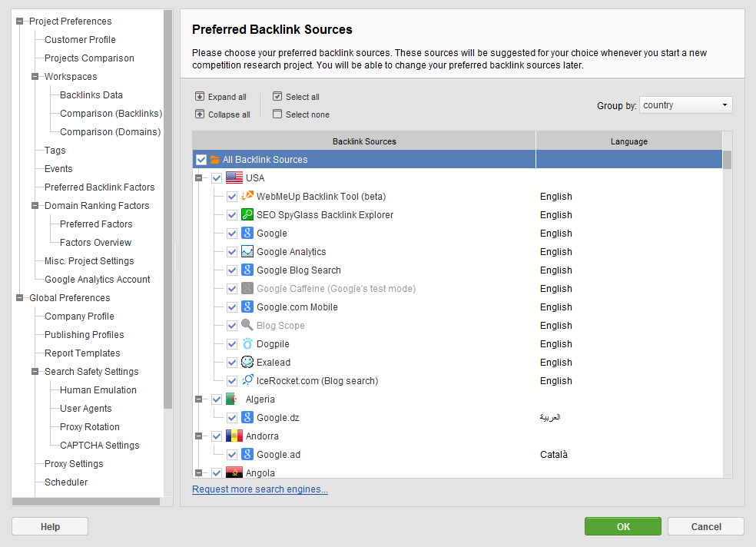Click the sidebar vertical scrollbar
756x547 pixels.
(x=167, y=209)
